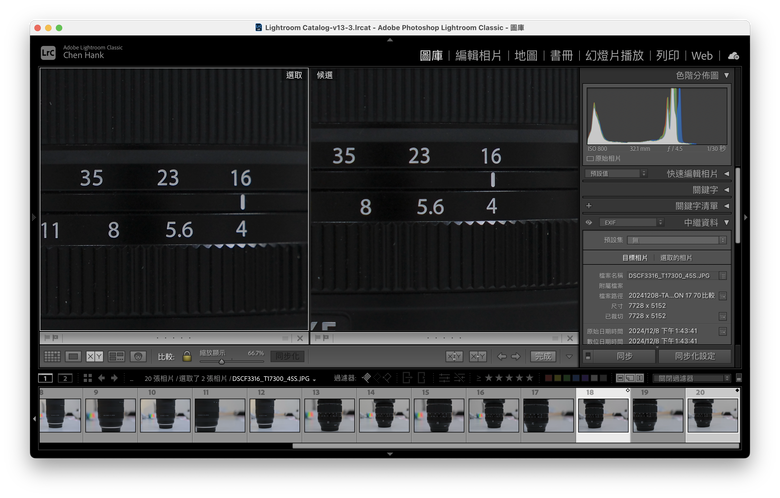Filter by blue color label
The image size is (780, 498).
pos(576,378)
